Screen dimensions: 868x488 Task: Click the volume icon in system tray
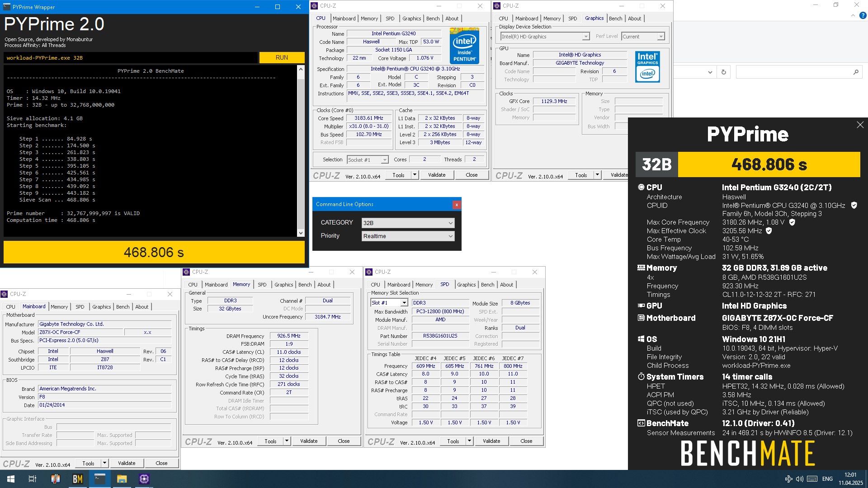(799, 479)
